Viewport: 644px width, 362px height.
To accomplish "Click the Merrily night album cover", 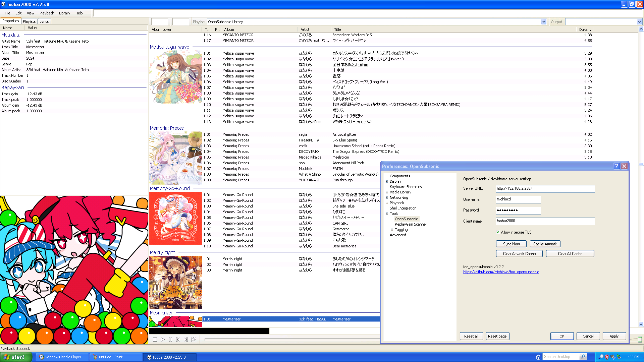I will coord(175,283).
